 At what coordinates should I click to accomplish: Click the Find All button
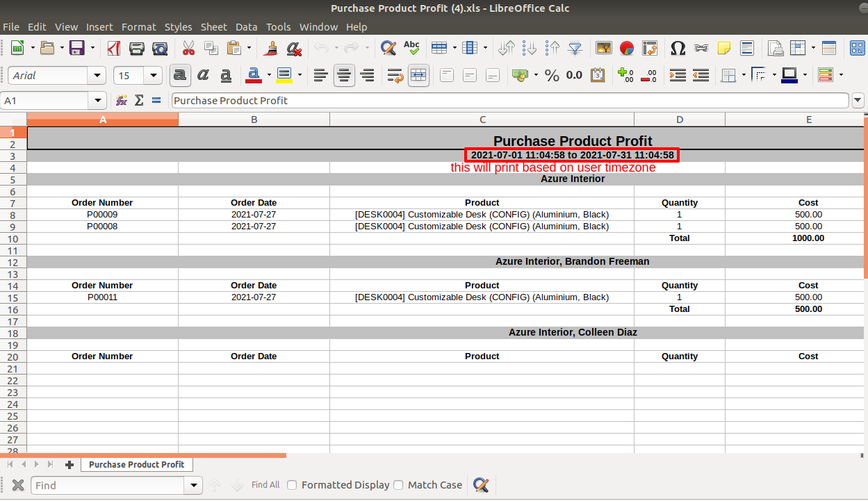tap(265, 485)
